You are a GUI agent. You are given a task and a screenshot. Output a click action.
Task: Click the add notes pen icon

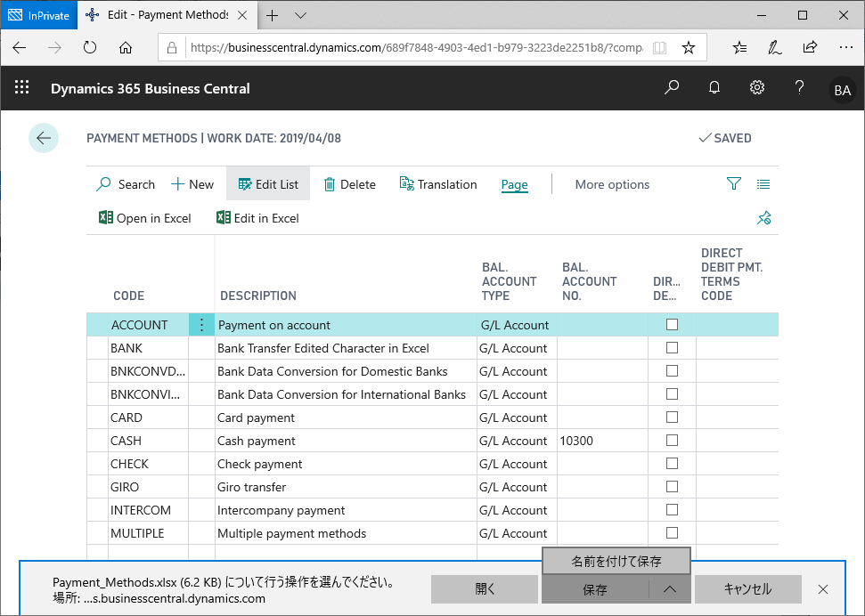[774, 47]
